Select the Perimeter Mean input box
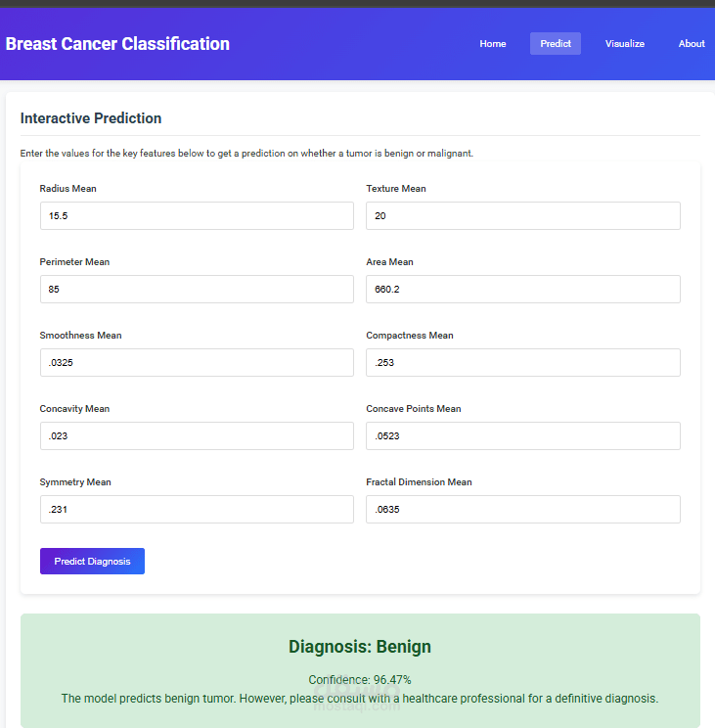Screen dimensions: 715x728 coord(197,290)
